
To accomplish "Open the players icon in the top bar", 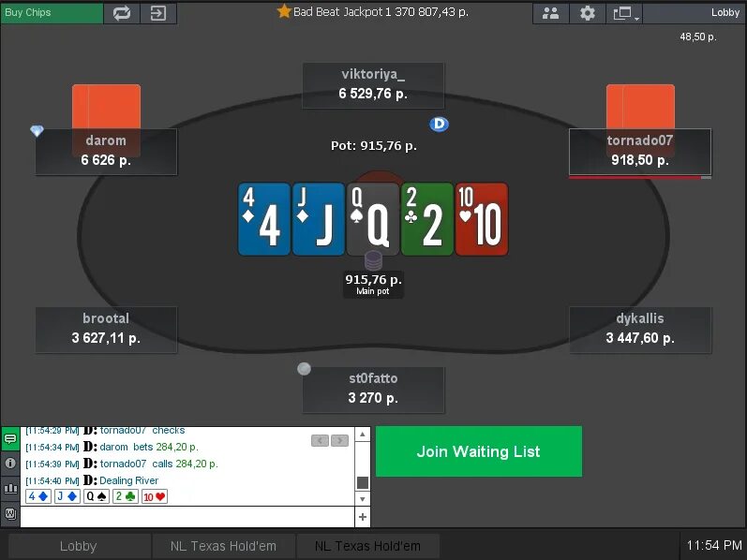I will (x=551, y=13).
